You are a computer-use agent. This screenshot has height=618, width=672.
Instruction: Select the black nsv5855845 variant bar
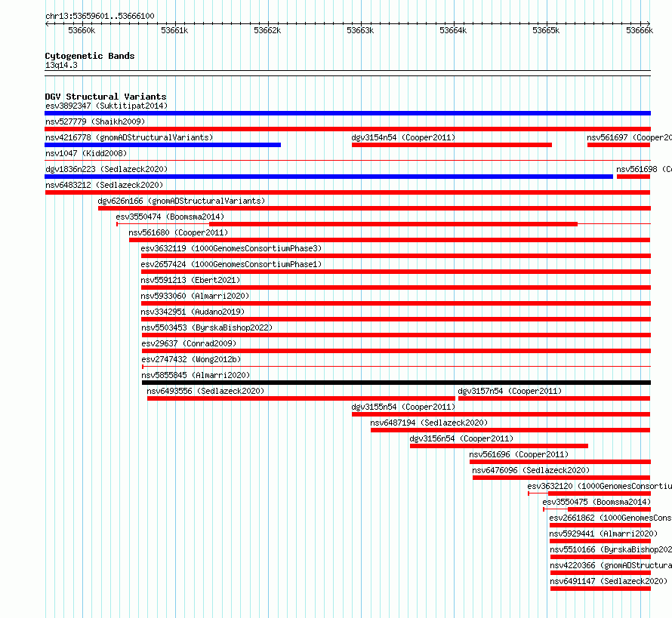pyautogui.click(x=396, y=383)
